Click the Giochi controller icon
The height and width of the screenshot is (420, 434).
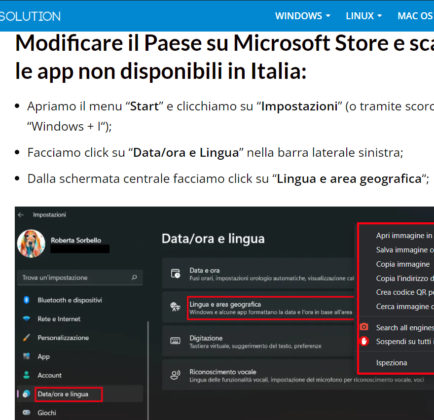pyautogui.click(x=27, y=412)
